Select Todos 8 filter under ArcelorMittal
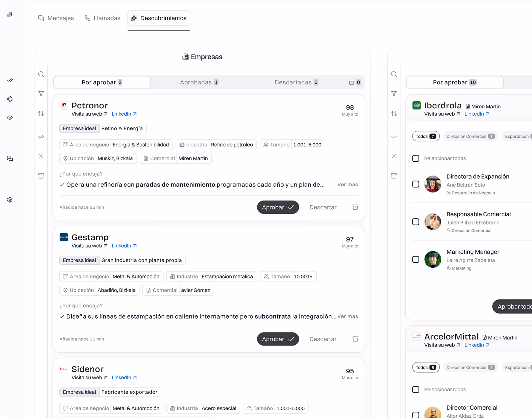 pyautogui.click(x=426, y=367)
